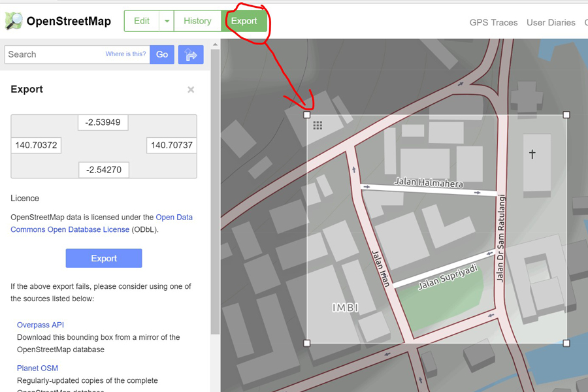Click the Export panel heading
588x392 pixels.
click(x=27, y=90)
